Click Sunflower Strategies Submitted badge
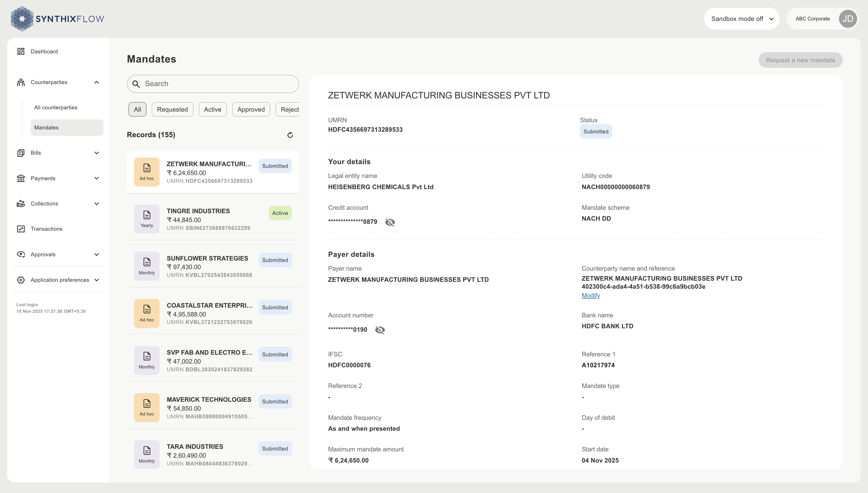Viewport: 868px width, 493px height. click(275, 260)
